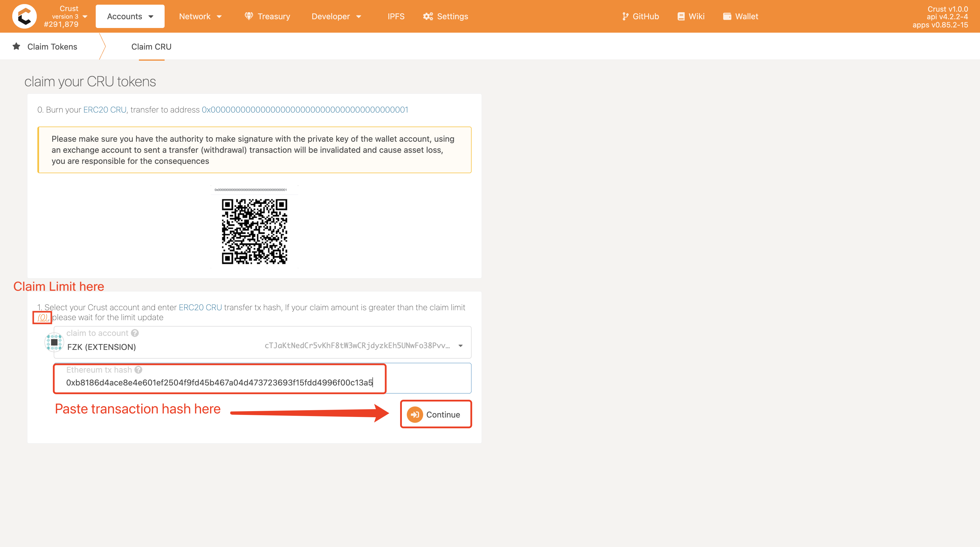Open the Settings page
980x547 pixels.
pos(445,16)
